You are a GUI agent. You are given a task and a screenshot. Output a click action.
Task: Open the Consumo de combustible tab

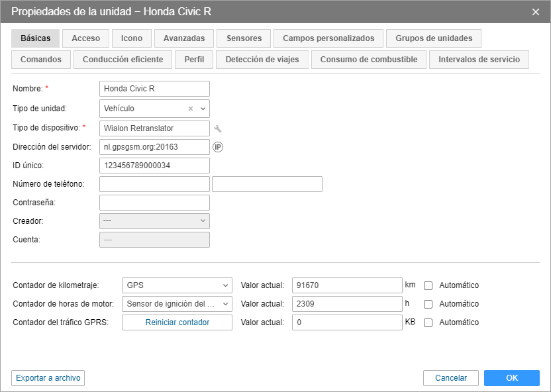click(x=368, y=60)
